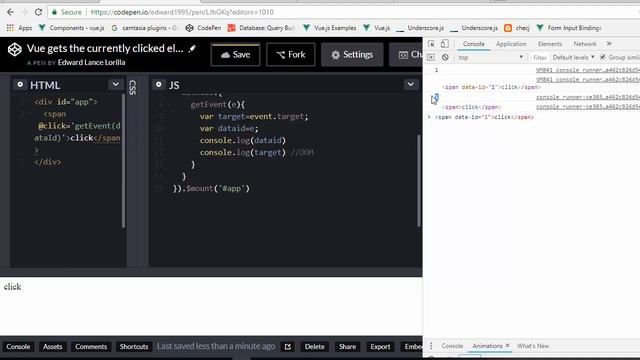640x360 pixels.
Task: Open CodePen Console footer button
Action: pos(18,347)
